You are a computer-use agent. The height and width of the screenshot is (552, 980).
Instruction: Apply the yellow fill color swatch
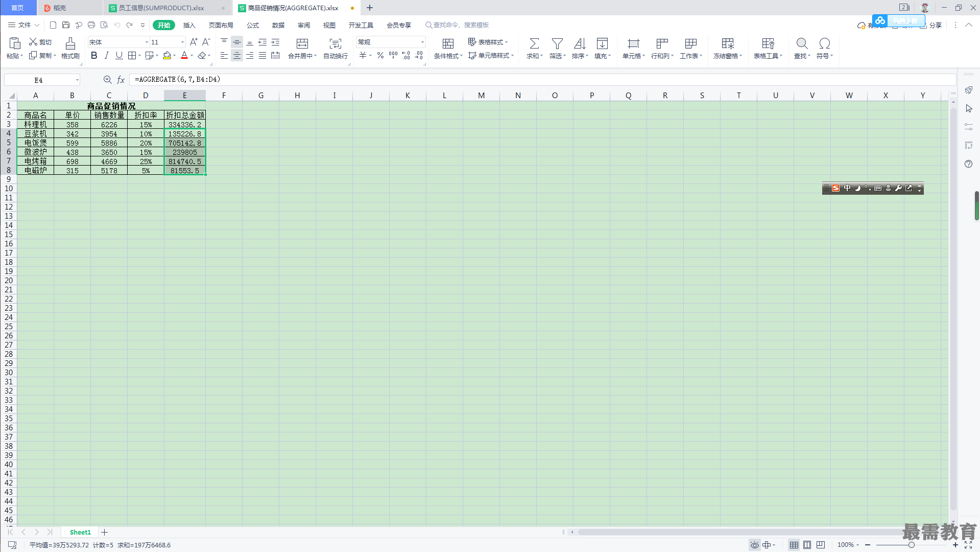pos(166,55)
